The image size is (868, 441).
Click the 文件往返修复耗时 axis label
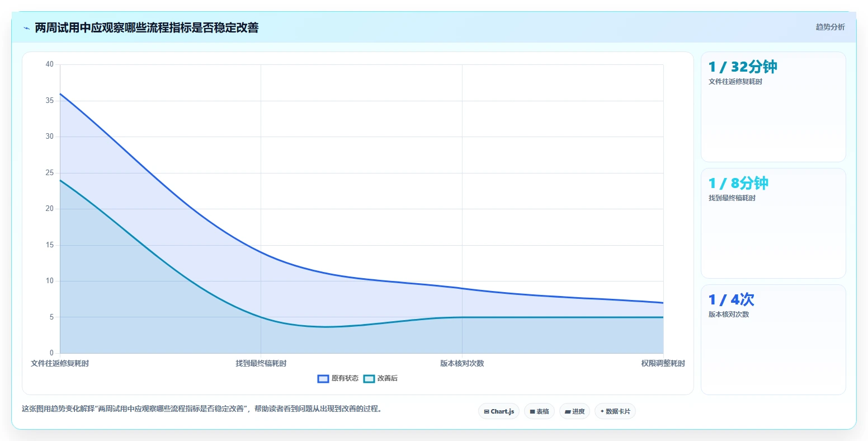pyautogui.click(x=60, y=364)
